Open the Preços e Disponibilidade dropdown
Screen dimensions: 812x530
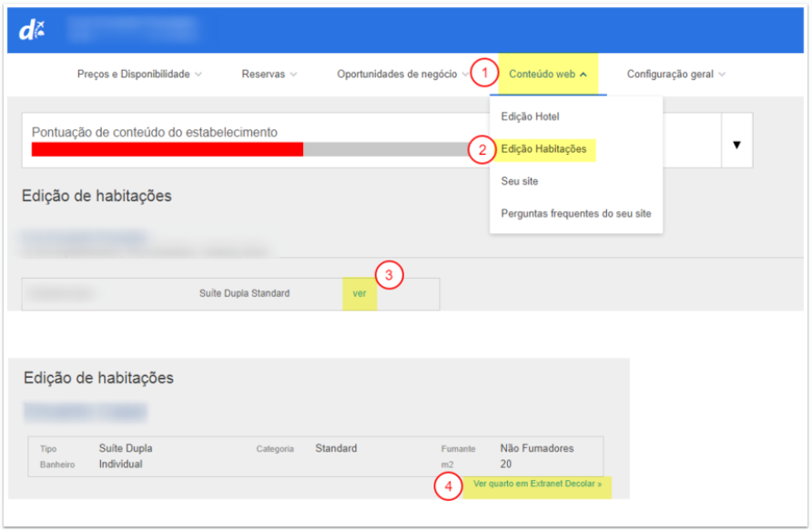[139, 75]
